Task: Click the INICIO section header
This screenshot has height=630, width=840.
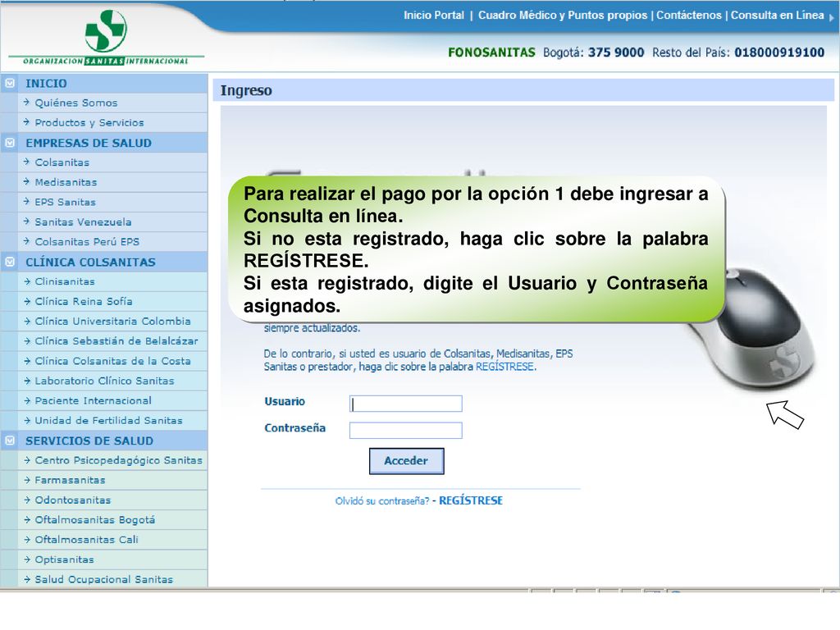Action: click(47, 84)
